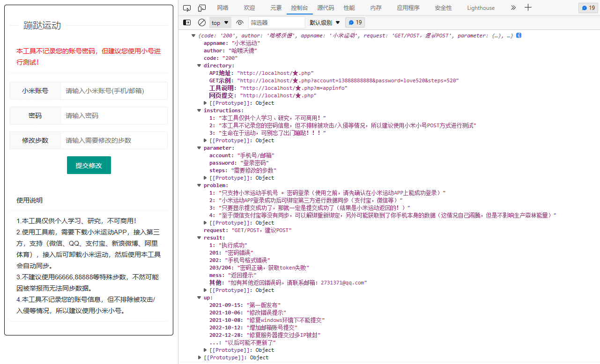
Task: Select the inspect element tool
Action: pyautogui.click(x=187, y=7)
